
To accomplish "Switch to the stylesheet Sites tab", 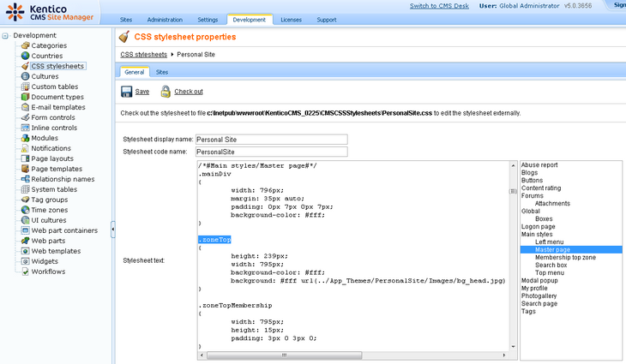I will [x=162, y=72].
